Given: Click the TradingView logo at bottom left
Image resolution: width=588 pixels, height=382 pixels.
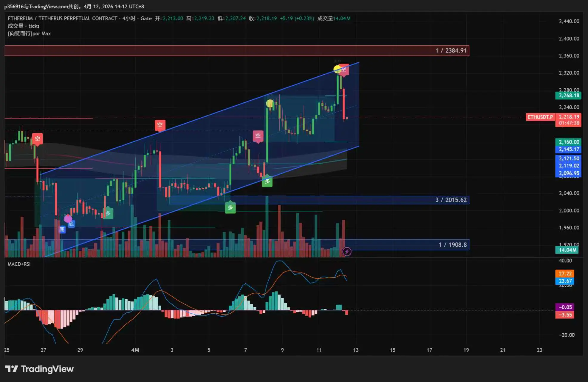Looking at the screenshot, I should pos(39,369).
